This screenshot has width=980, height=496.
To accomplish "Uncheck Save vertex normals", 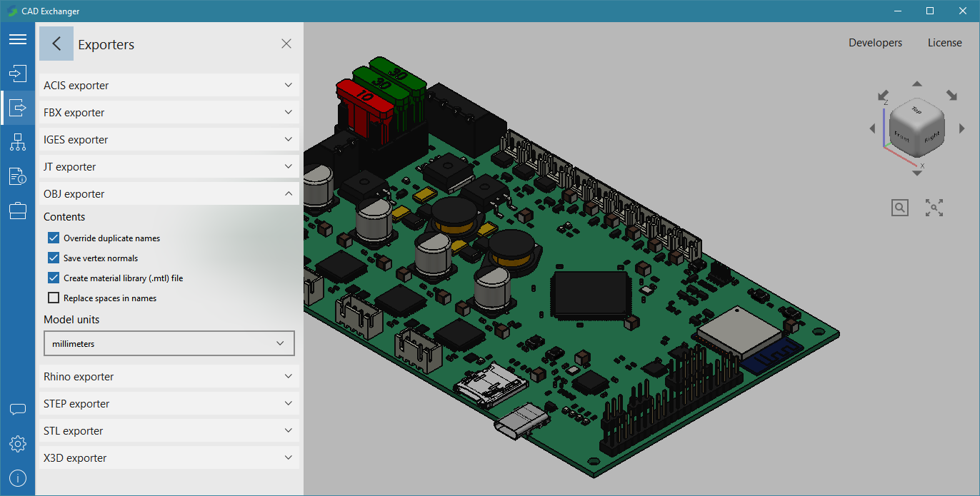I will [54, 258].
